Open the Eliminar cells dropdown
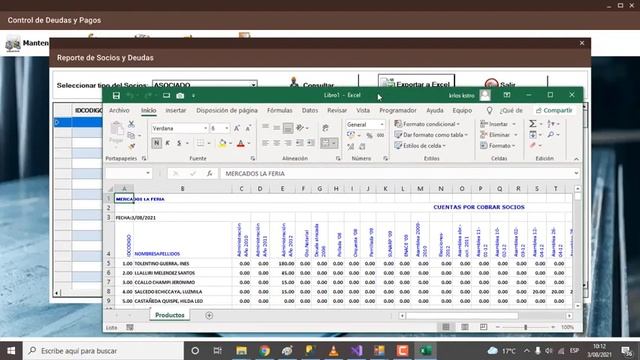640x360 pixels. [x=499, y=135]
